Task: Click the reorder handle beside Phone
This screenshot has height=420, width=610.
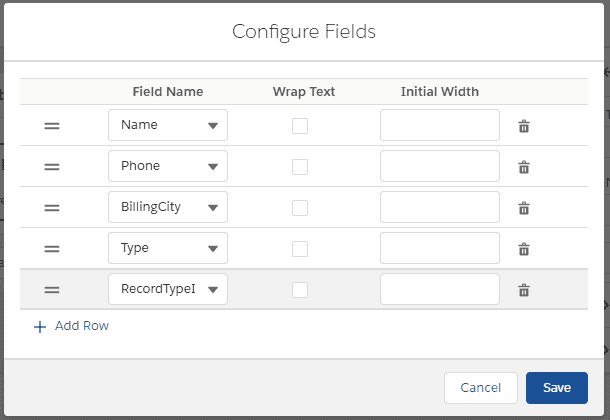Action: pos(52,167)
